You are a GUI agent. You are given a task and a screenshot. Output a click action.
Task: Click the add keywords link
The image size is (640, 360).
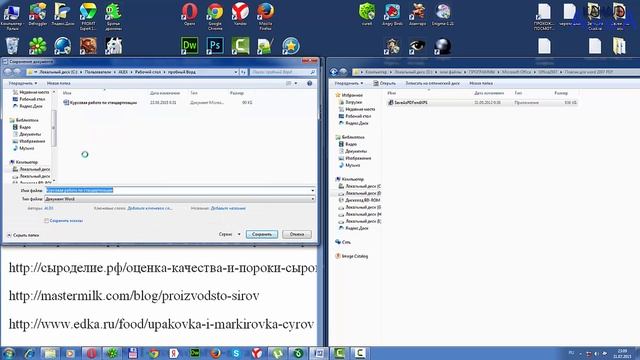(150, 208)
